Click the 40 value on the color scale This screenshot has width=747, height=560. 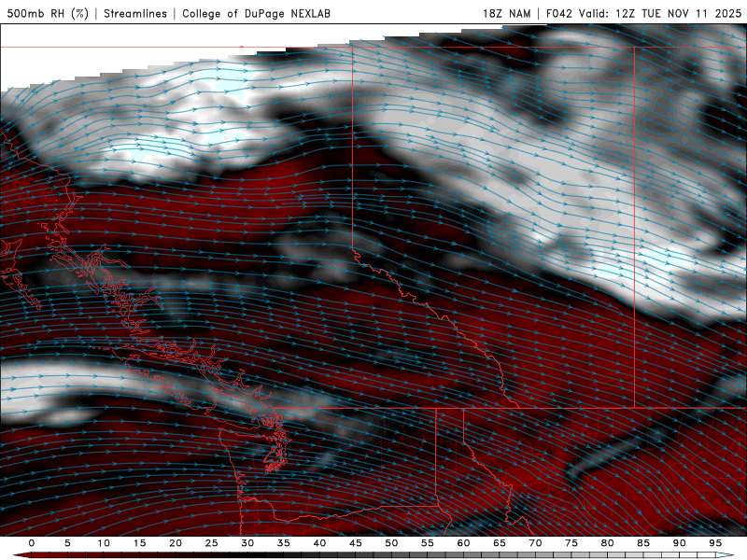[x=319, y=543]
